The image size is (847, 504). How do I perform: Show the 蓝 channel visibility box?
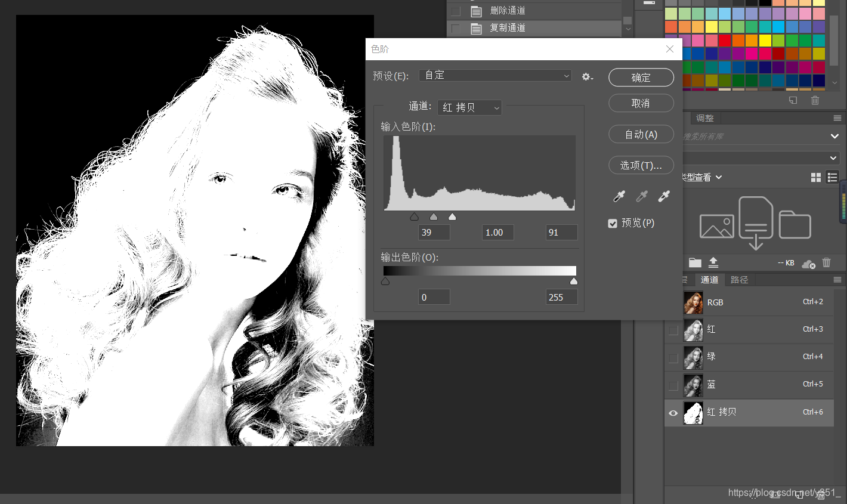[x=673, y=385]
